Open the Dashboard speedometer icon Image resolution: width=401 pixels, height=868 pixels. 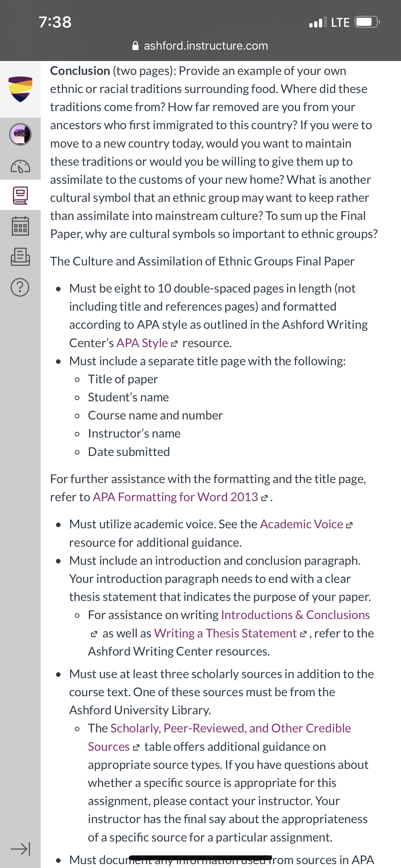pyautogui.click(x=20, y=166)
